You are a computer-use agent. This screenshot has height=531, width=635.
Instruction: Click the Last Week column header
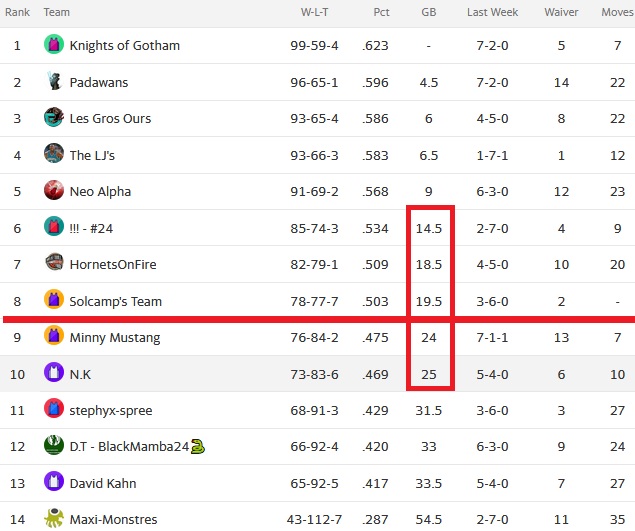pyautogui.click(x=492, y=12)
